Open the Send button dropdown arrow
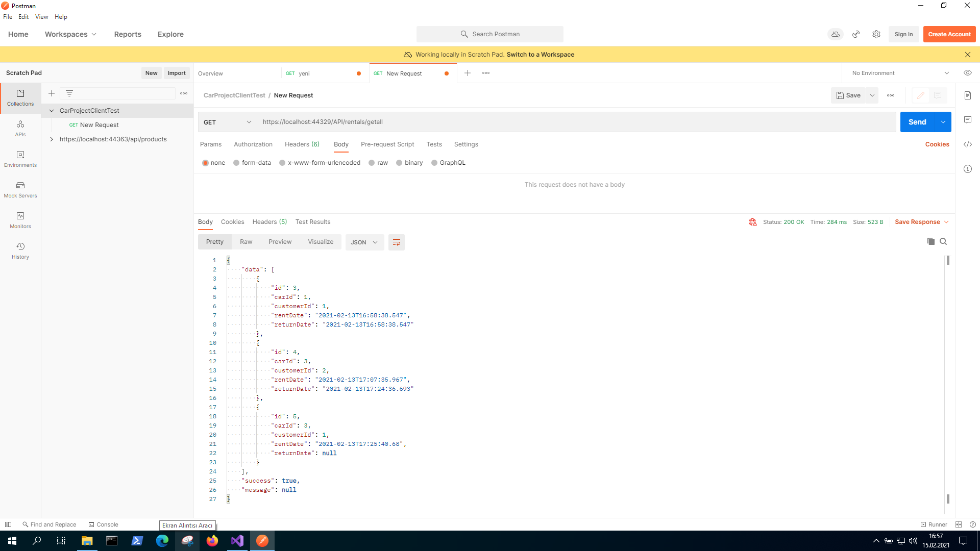Viewport: 980px width, 551px height. coord(943,122)
